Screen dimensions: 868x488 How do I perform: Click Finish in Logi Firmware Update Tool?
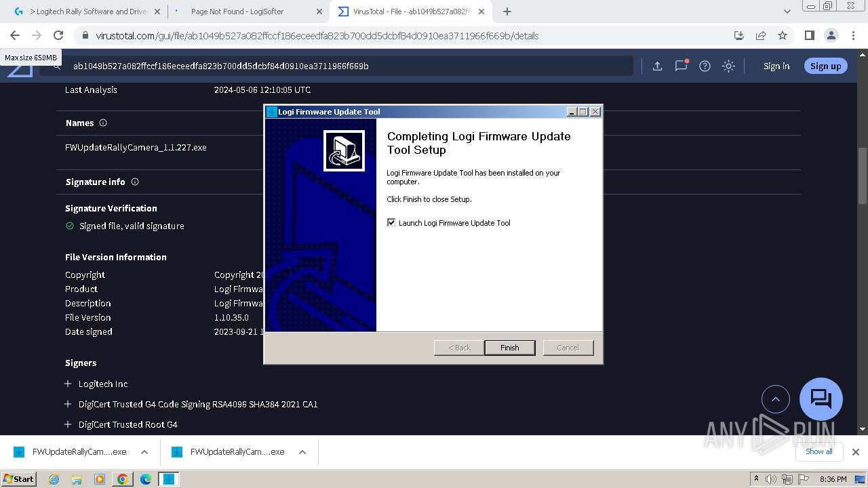pos(509,348)
